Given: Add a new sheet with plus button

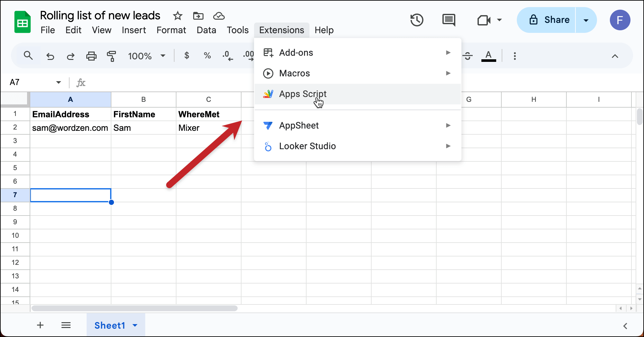Looking at the screenshot, I should 40,325.
